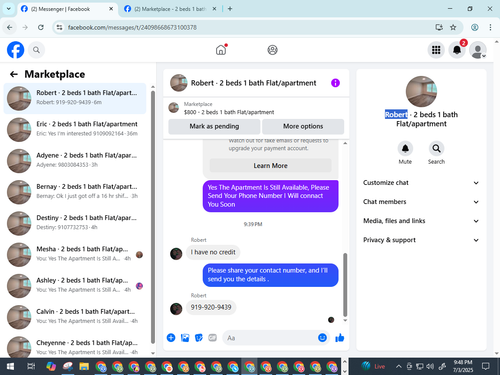
Task: Select Robert's conversation in the list
Action: pyautogui.click(x=75, y=98)
